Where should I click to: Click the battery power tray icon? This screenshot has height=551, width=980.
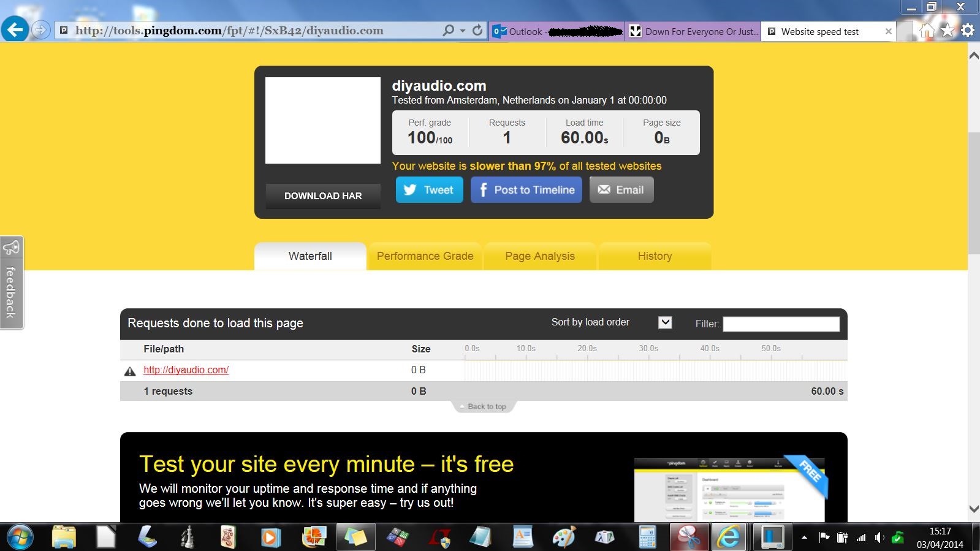point(843,538)
